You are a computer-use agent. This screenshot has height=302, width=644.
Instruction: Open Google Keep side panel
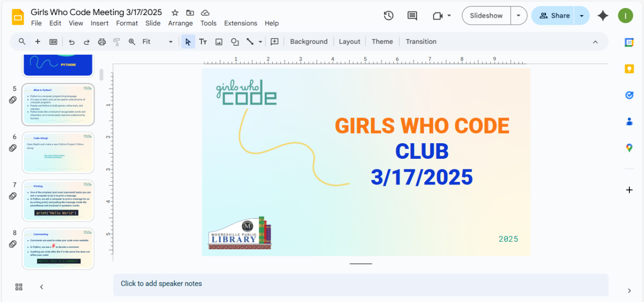point(629,69)
